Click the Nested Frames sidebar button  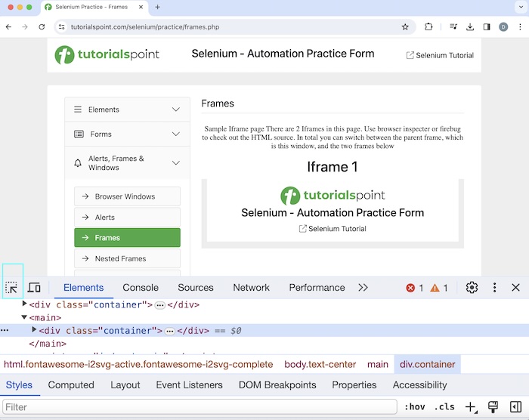point(127,258)
